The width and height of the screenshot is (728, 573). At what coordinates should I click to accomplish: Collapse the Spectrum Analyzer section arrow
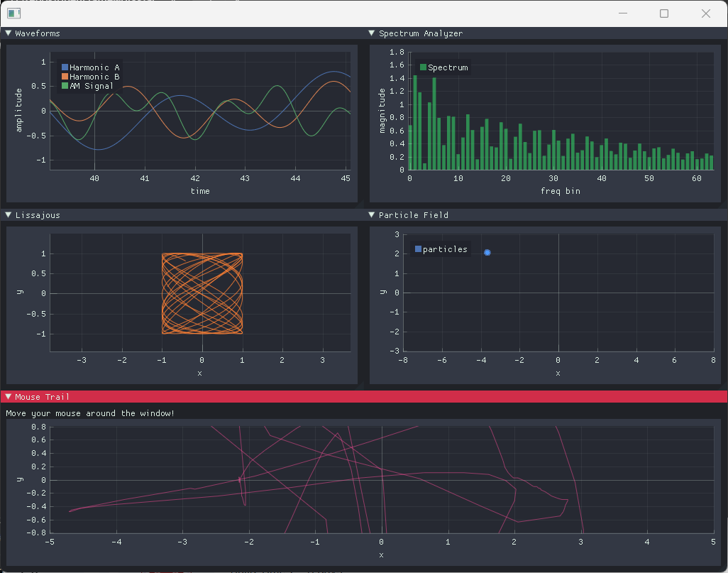(371, 33)
